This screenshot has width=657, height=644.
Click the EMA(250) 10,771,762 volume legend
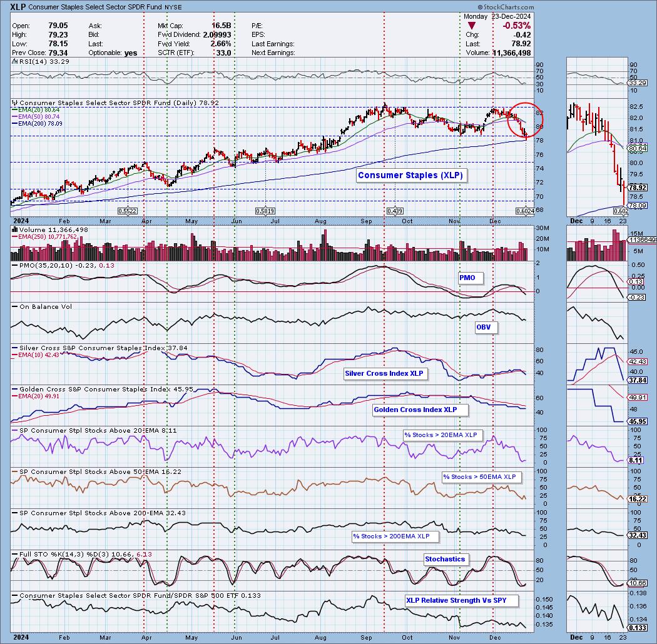[44, 237]
